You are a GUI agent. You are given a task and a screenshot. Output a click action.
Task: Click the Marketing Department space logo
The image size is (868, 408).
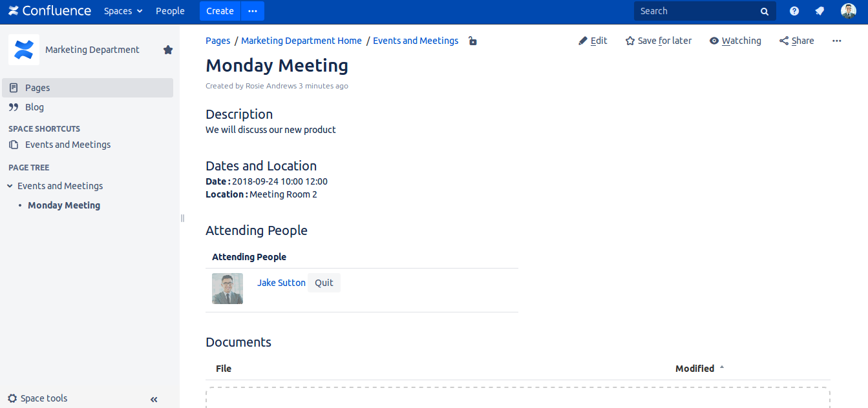point(24,50)
